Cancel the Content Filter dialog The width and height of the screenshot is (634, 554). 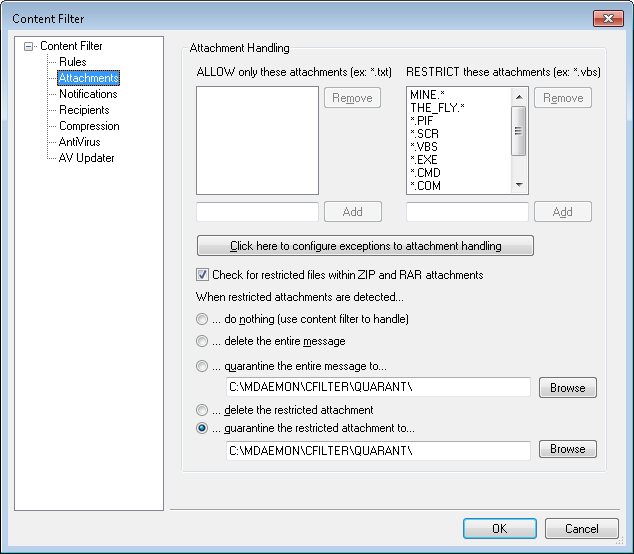[x=581, y=528]
